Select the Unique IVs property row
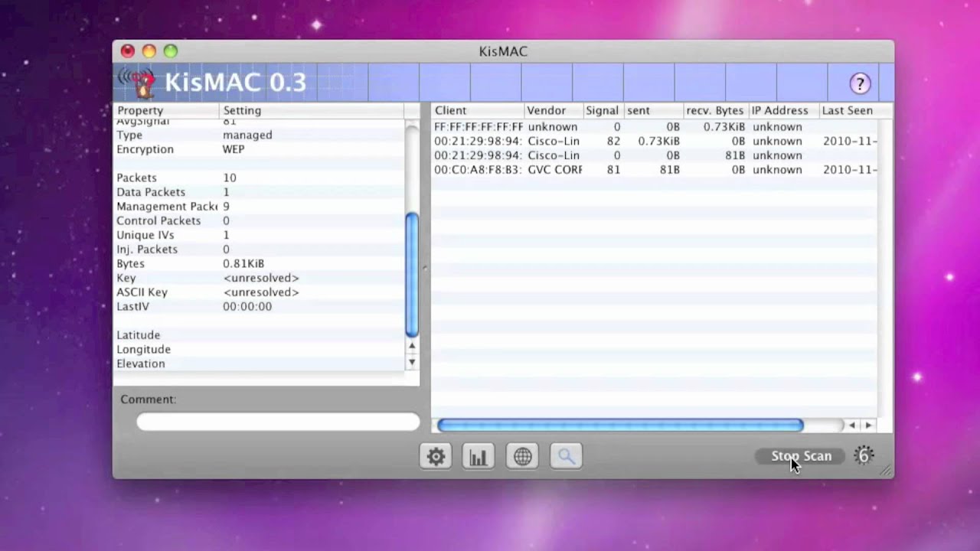 (x=259, y=235)
